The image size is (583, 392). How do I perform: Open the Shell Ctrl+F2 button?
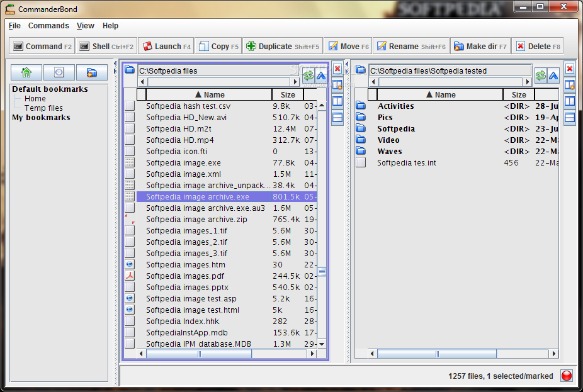pos(106,46)
